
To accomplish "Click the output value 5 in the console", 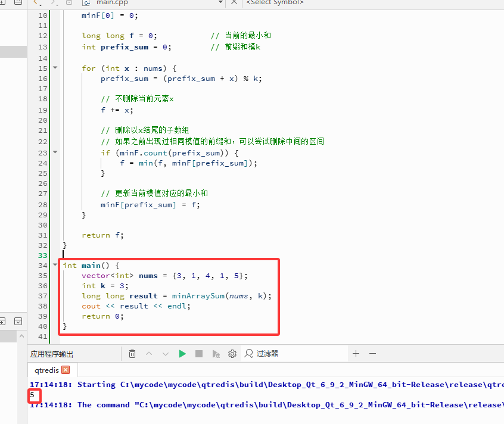I will (32, 395).
